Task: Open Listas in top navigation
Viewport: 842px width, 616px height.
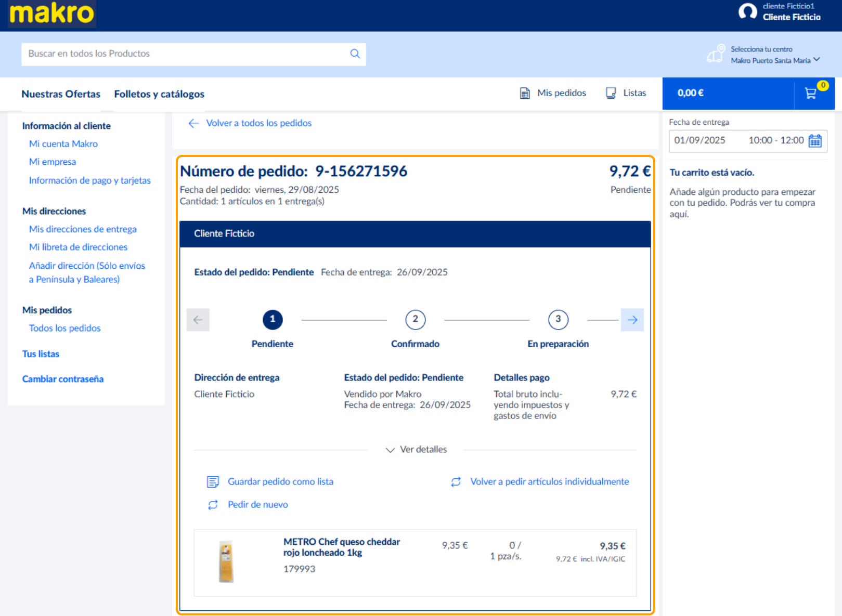Action: pos(634,93)
